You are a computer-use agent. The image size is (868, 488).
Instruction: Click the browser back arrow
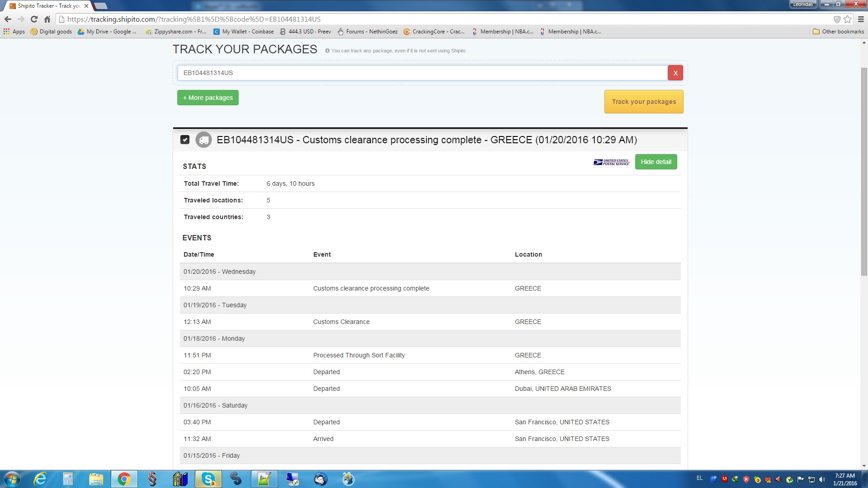[x=8, y=19]
